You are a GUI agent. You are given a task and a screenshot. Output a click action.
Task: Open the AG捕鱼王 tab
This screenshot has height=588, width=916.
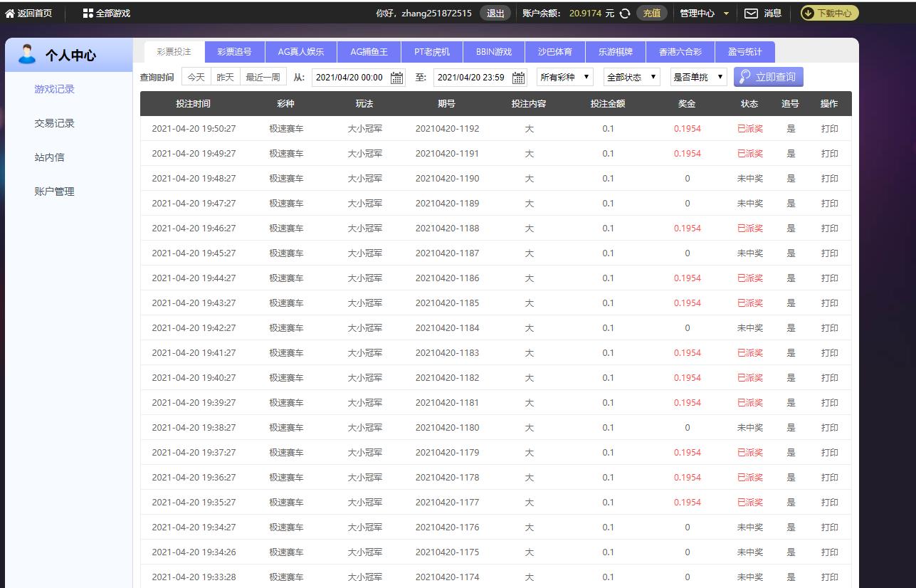point(369,52)
